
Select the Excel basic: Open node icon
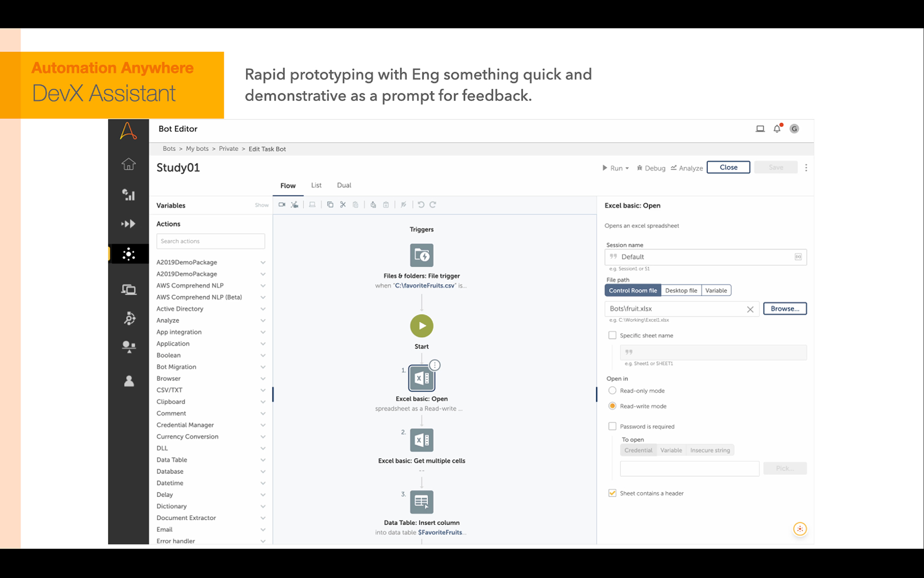click(422, 379)
